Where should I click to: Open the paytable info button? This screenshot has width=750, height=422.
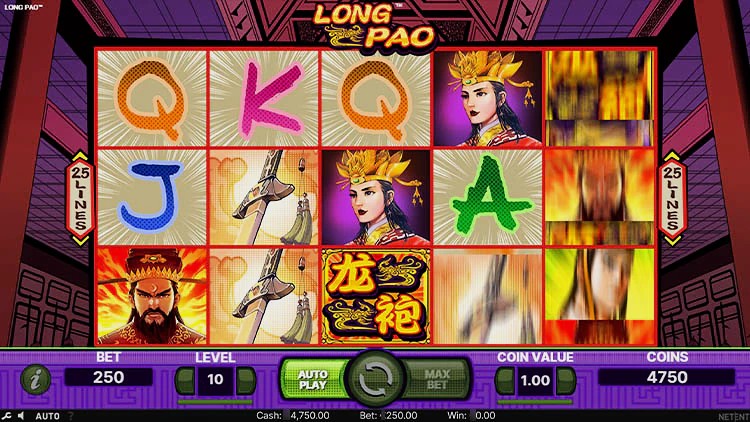tap(35, 379)
